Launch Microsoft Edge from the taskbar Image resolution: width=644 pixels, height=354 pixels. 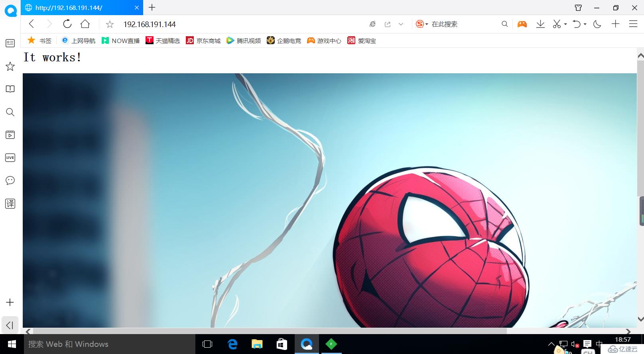click(232, 344)
